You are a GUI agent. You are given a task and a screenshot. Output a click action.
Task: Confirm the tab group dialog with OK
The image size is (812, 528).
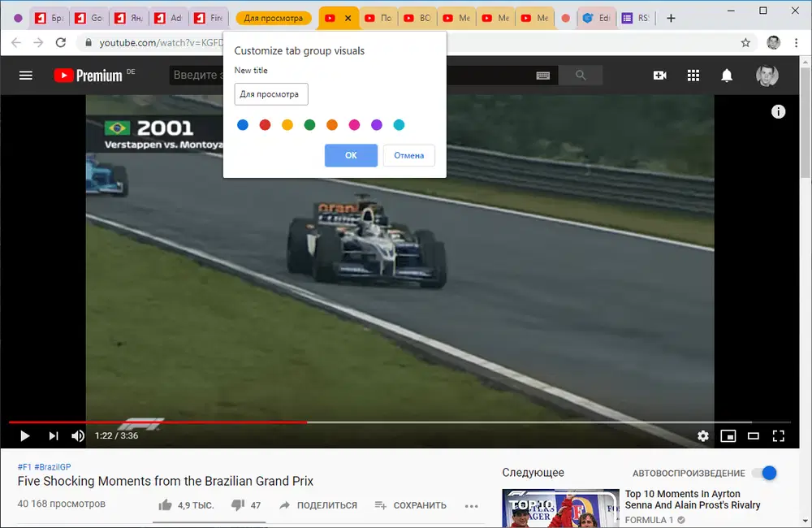pyautogui.click(x=351, y=155)
